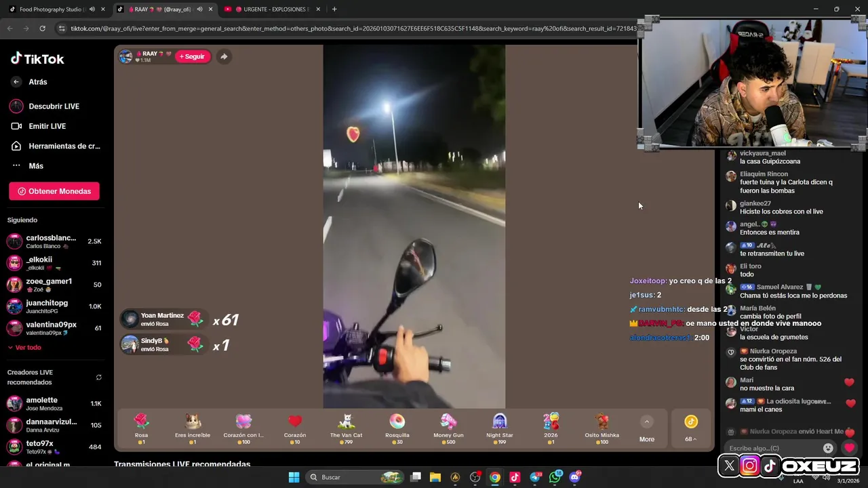
Task: Open zoee_gamer1 live in Siguiendo list
Action: [54, 285]
